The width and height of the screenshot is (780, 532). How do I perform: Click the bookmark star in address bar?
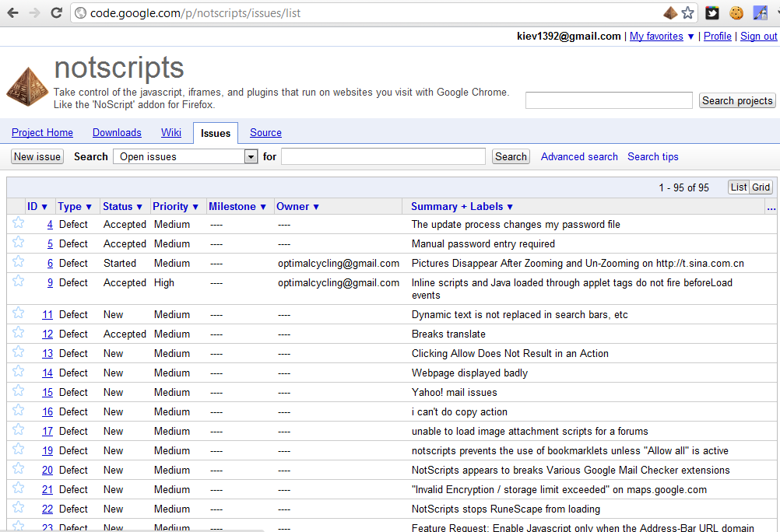click(687, 12)
